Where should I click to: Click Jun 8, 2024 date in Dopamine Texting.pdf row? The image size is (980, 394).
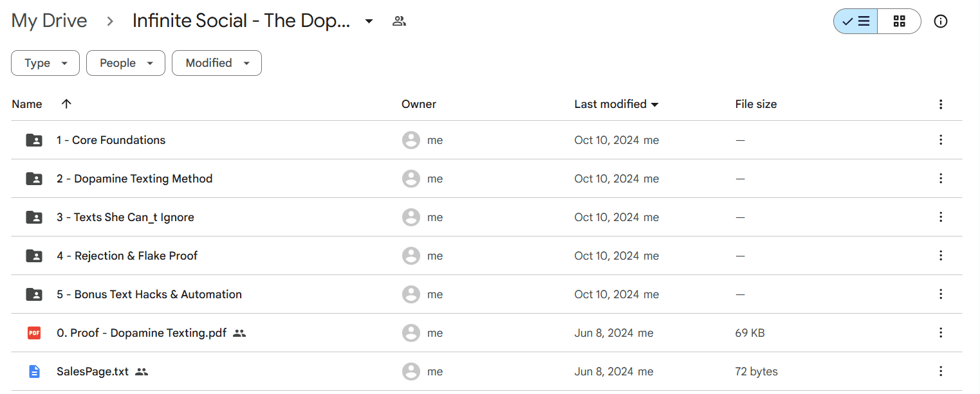[x=604, y=333]
